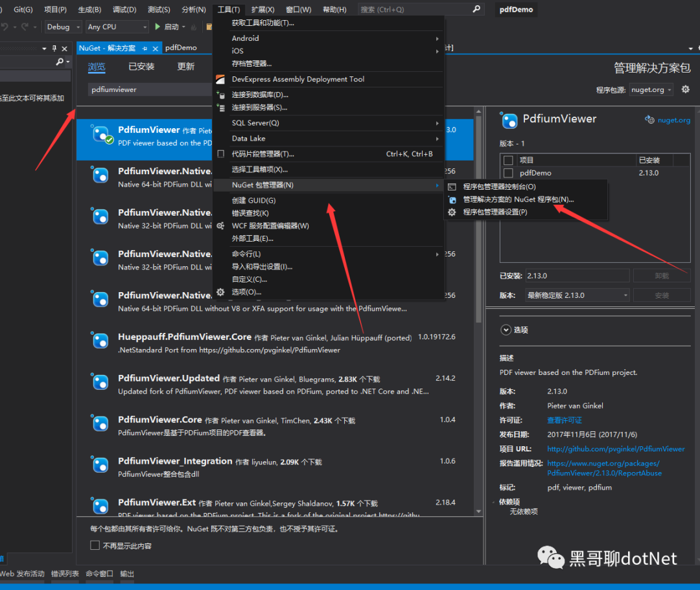Click the 已安装 2.13.0 version field
Image resolution: width=700 pixels, height=590 pixels.
577,276
